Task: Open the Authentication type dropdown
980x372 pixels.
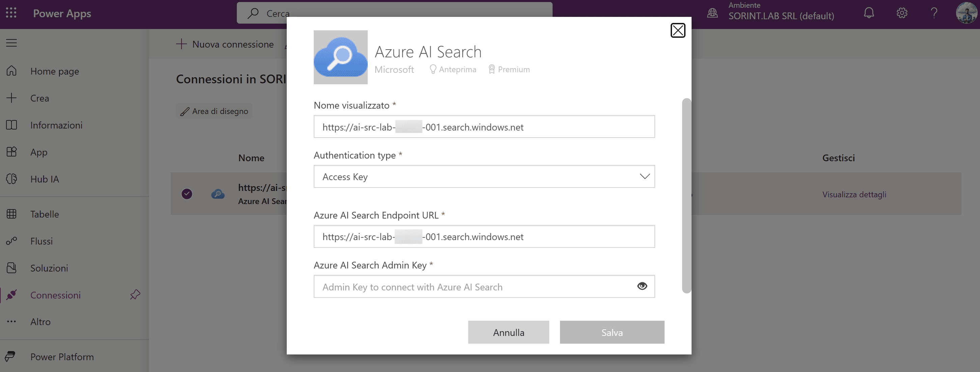Action: (x=484, y=176)
